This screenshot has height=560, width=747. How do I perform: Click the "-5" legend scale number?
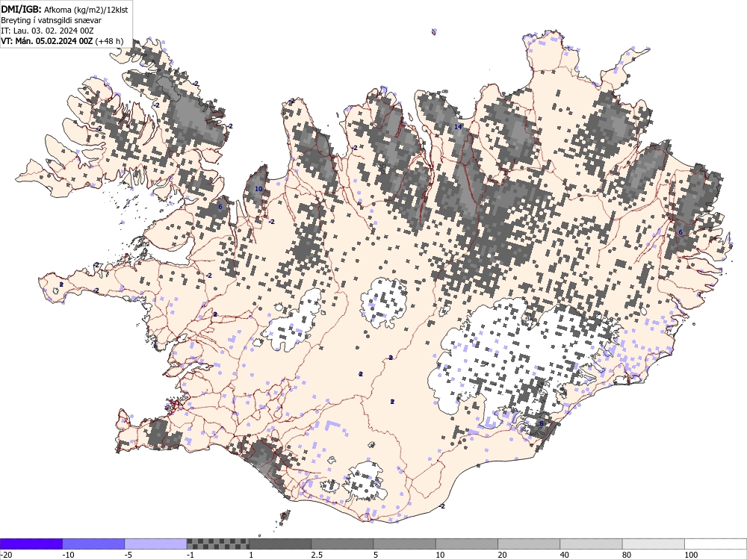pyautogui.click(x=129, y=555)
